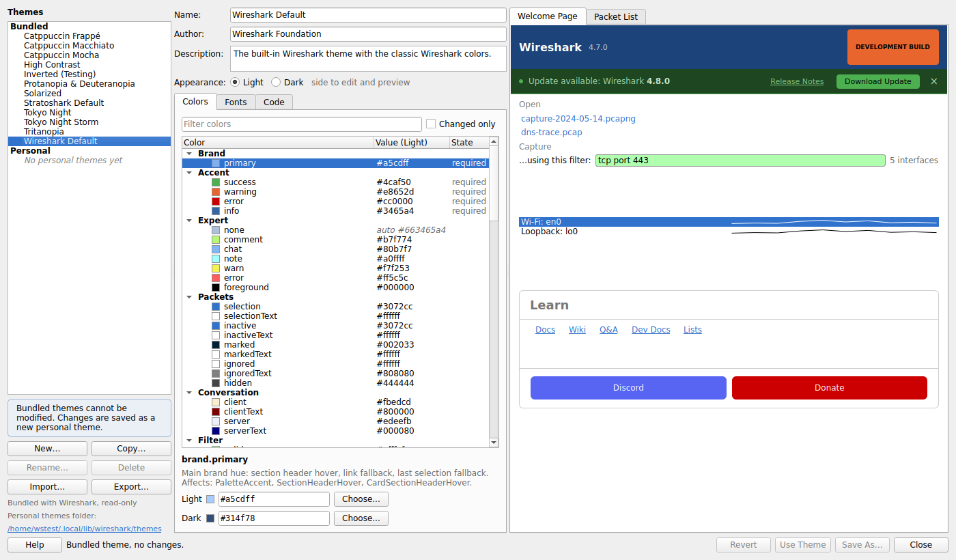Click the New... theme button
This screenshot has width=956, height=560.
pyautogui.click(x=47, y=449)
